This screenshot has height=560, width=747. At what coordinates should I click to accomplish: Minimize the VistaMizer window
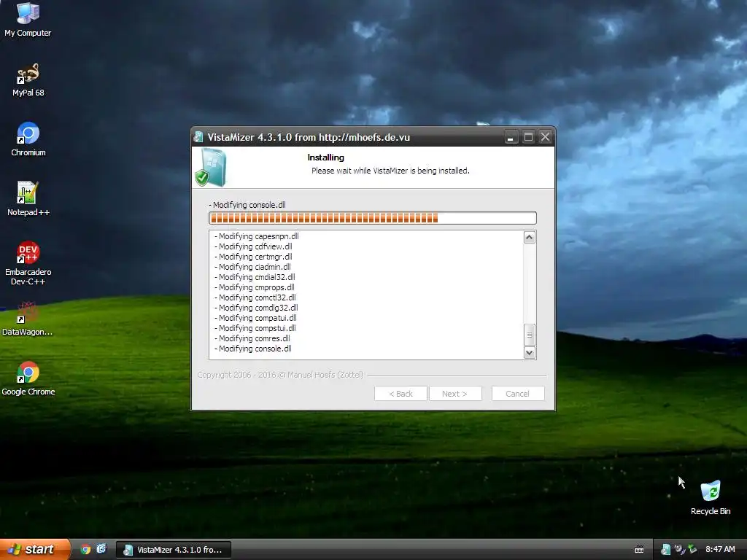[x=510, y=138]
